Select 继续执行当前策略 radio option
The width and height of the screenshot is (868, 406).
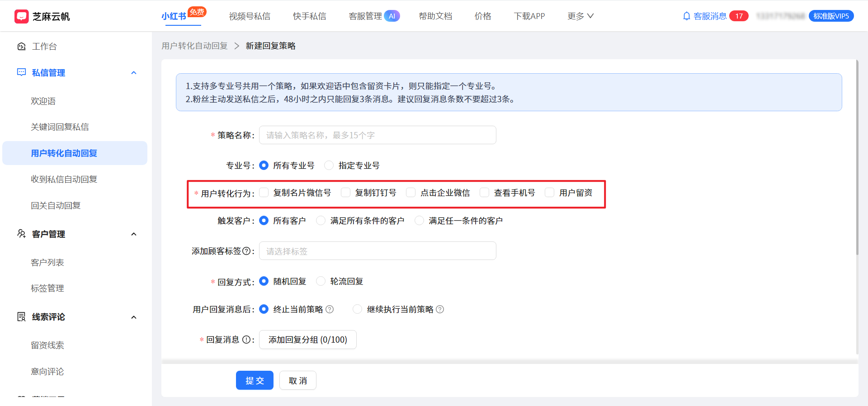click(x=358, y=309)
